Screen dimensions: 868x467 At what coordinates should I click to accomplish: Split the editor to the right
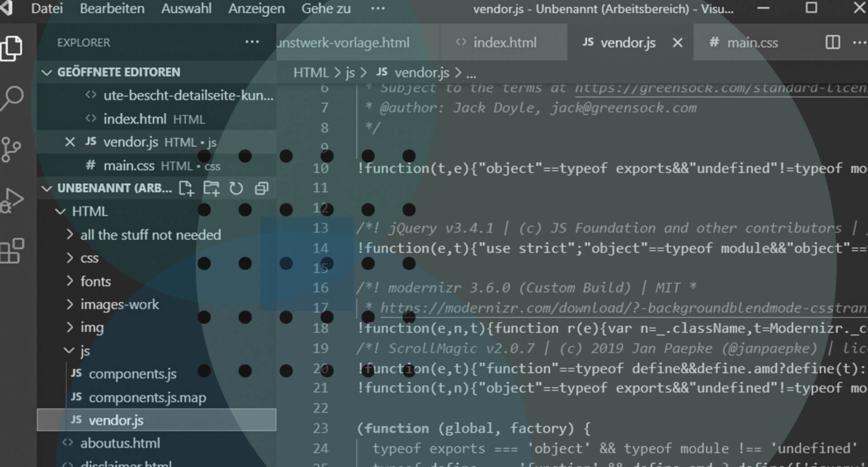coord(833,42)
